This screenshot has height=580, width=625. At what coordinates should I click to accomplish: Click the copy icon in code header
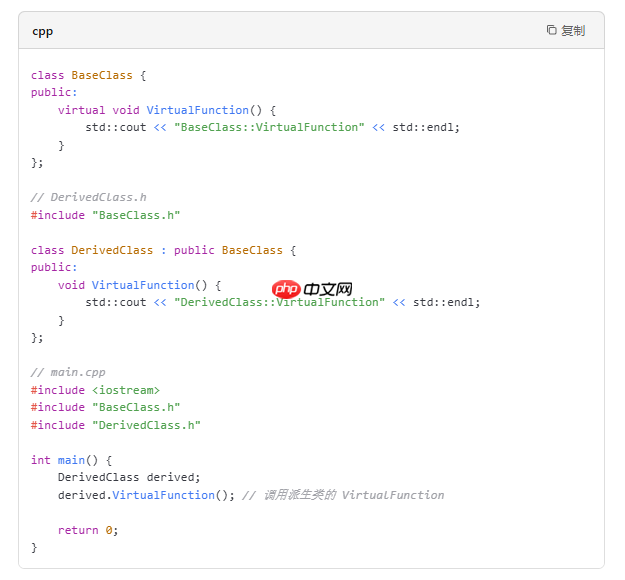(551, 30)
